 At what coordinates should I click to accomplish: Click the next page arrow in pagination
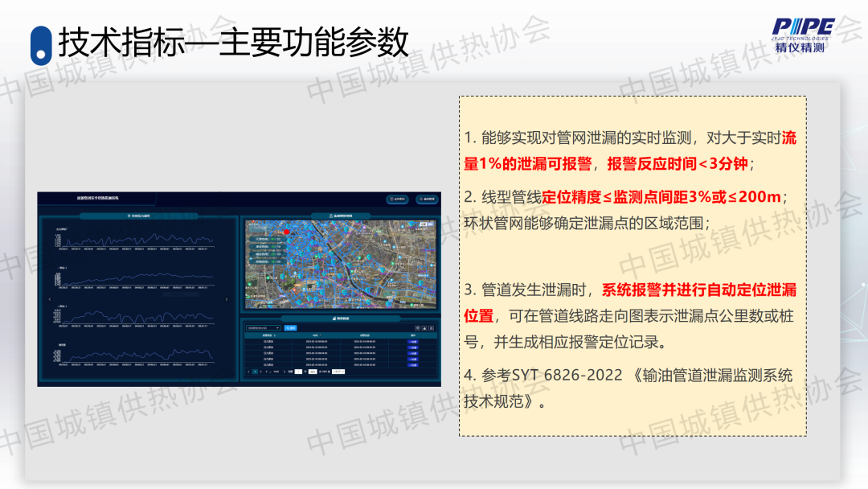(x=284, y=372)
